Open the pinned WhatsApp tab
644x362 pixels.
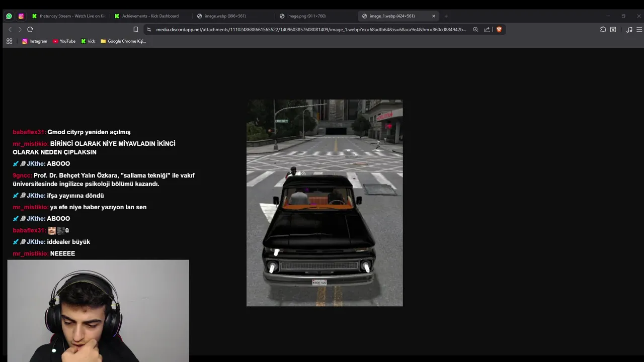[9, 16]
